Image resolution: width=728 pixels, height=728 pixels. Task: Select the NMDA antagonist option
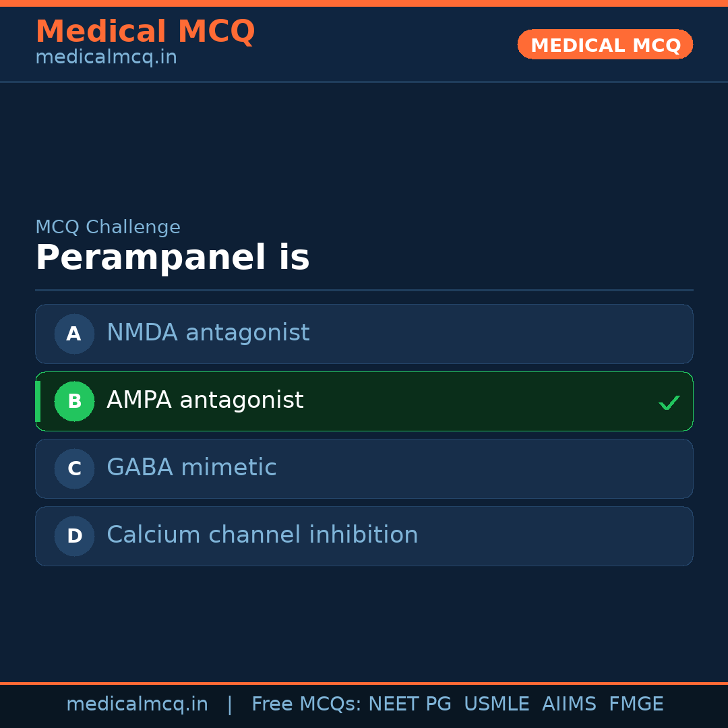(208, 333)
